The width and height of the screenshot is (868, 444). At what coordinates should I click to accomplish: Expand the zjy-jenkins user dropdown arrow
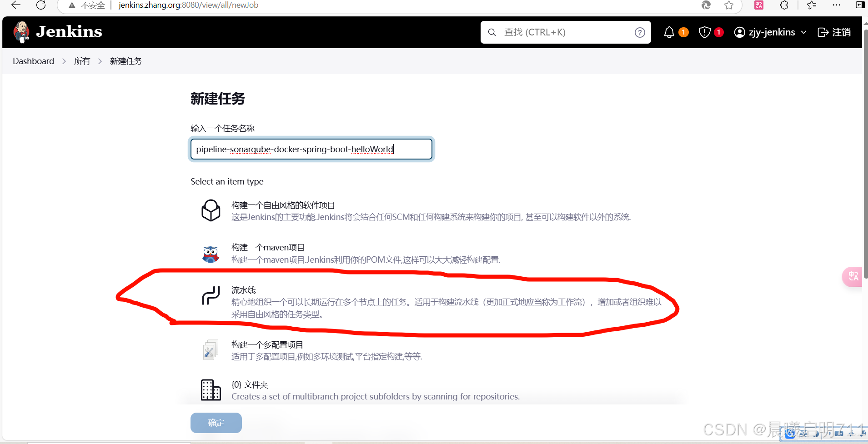[x=803, y=32]
